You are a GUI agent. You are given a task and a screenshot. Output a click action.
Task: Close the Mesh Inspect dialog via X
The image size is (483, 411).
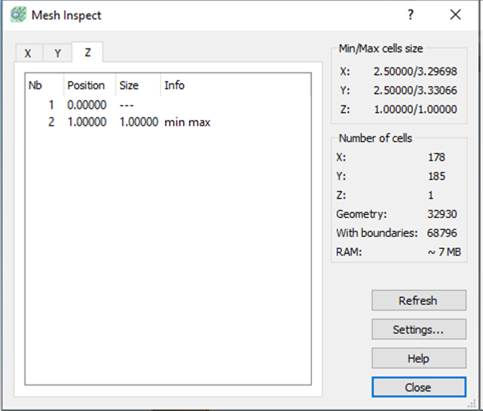click(x=455, y=15)
